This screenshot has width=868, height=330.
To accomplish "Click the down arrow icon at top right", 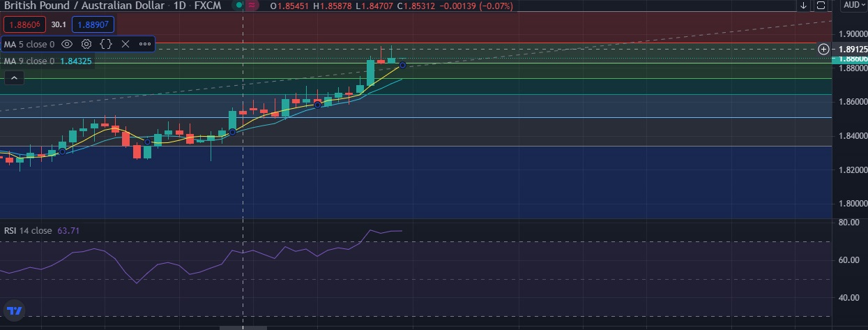I will 803,6.
